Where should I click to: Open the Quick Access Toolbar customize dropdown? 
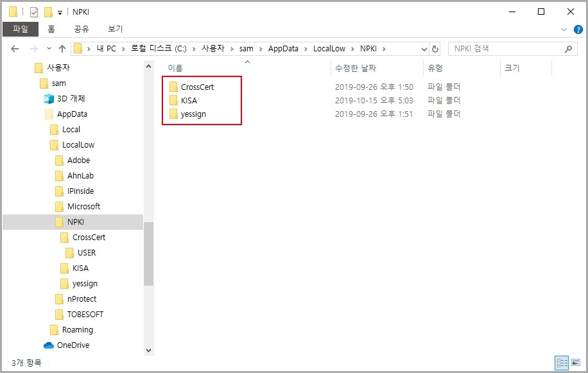click(60, 13)
